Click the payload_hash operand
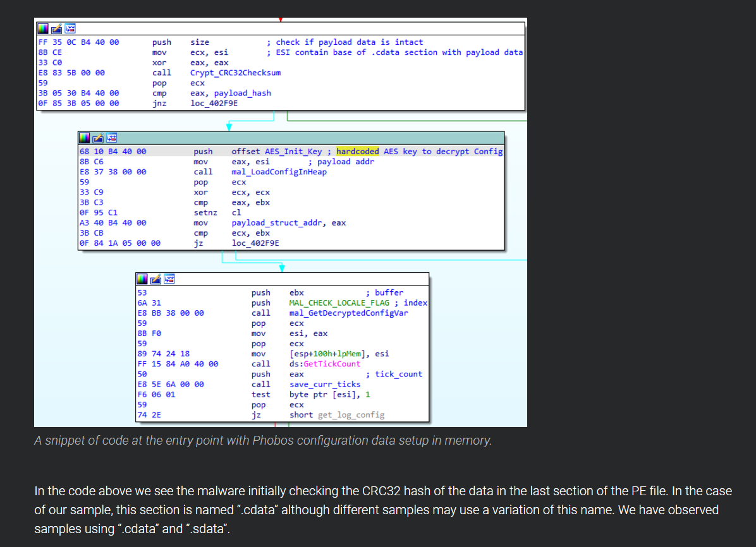Image resolution: width=756 pixels, height=547 pixels. pyautogui.click(x=243, y=93)
